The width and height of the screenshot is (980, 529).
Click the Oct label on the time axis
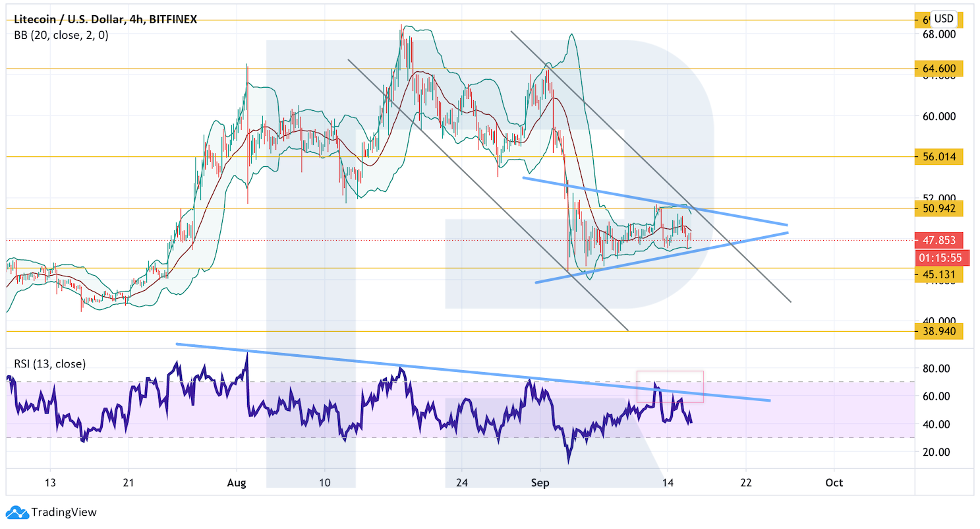834,483
